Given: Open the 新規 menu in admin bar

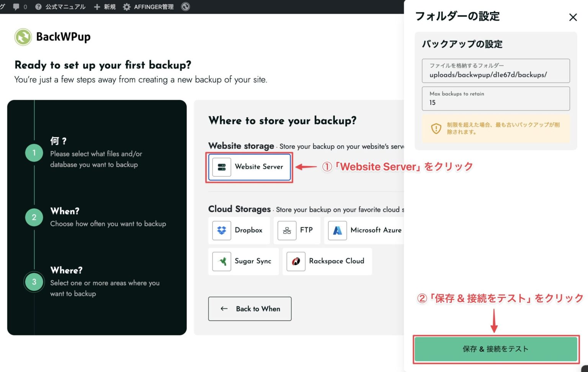Looking at the screenshot, I should tap(104, 6).
